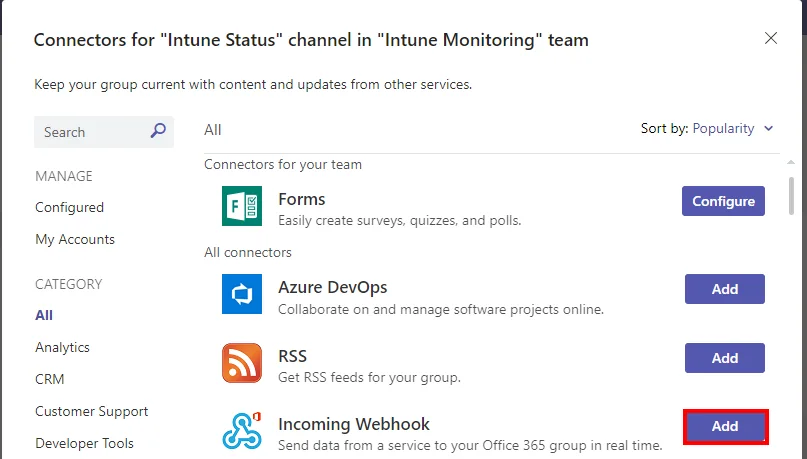
Task: Add the Azure DevOps connector
Action: coord(725,289)
